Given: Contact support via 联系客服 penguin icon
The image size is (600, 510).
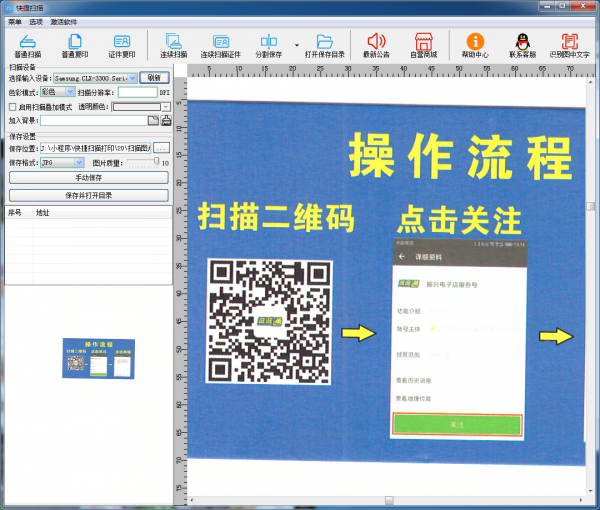Looking at the screenshot, I should (x=521, y=42).
